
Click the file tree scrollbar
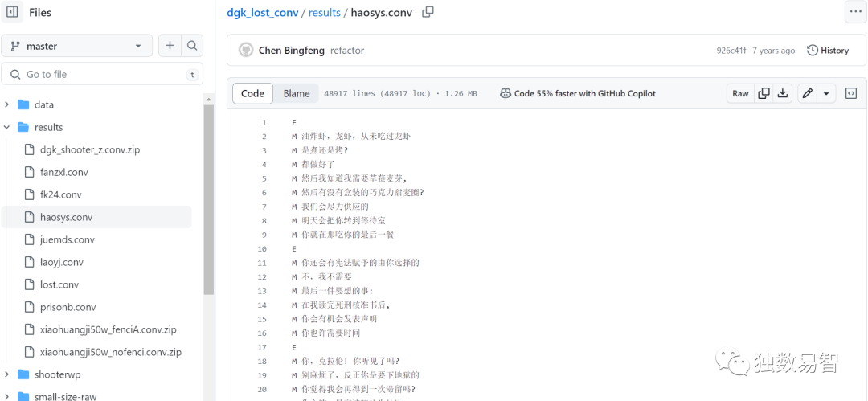pyautogui.click(x=209, y=199)
